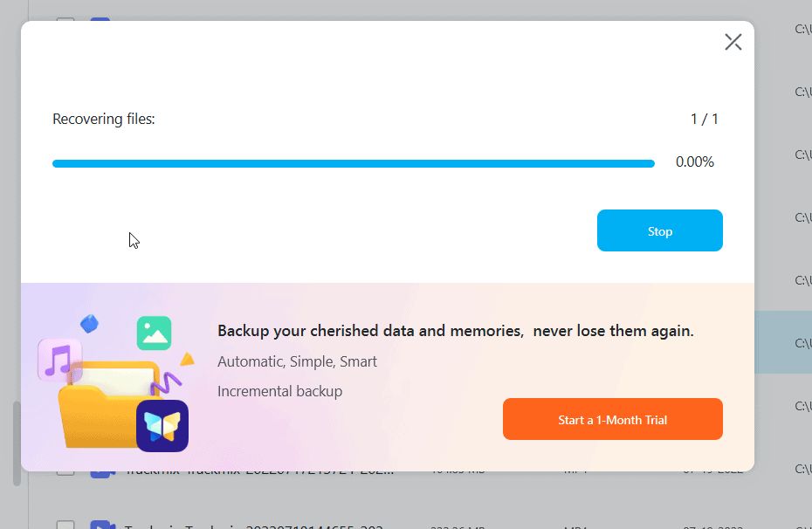
Task: Click the small yellow triangle icon
Action: click(x=187, y=359)
